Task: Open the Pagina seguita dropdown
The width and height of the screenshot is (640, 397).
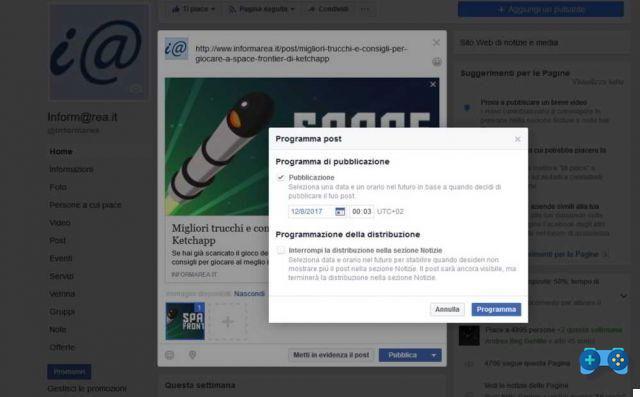Action: click(262, 9)
